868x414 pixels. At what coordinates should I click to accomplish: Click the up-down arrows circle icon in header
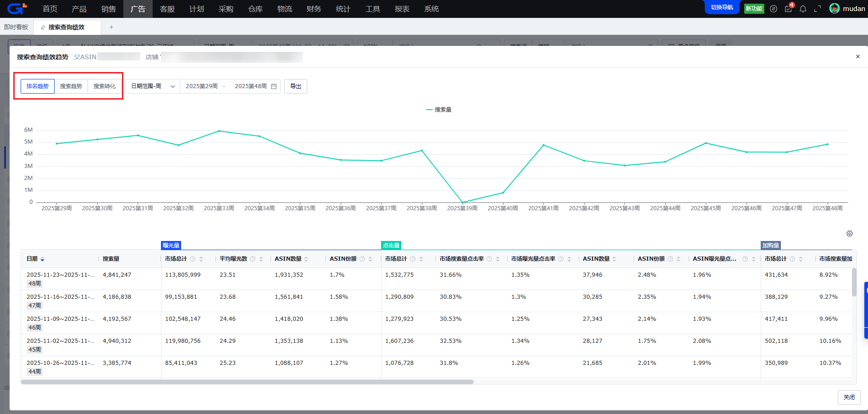click(x=774, y=9)
